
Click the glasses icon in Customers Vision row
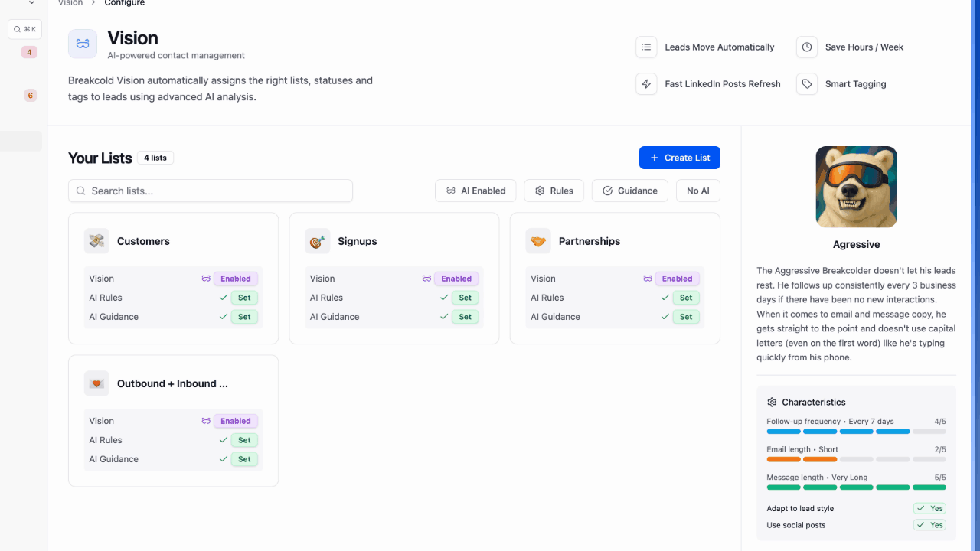[x=206, y=279]
